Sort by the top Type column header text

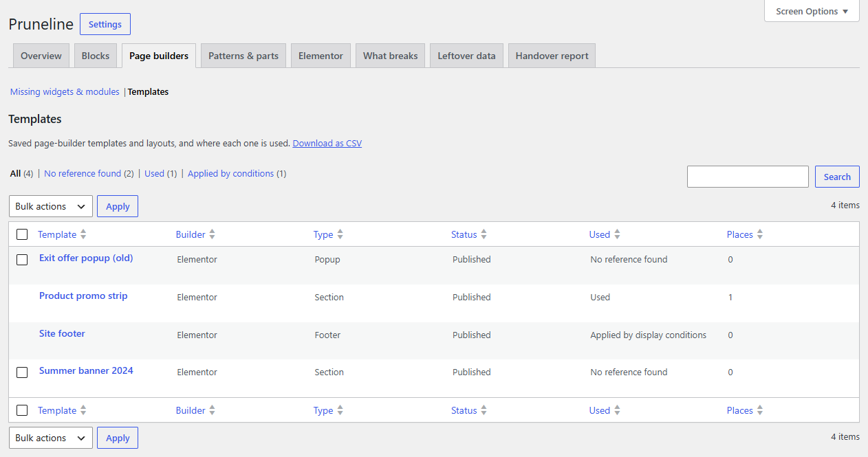(x=323, y=234)
